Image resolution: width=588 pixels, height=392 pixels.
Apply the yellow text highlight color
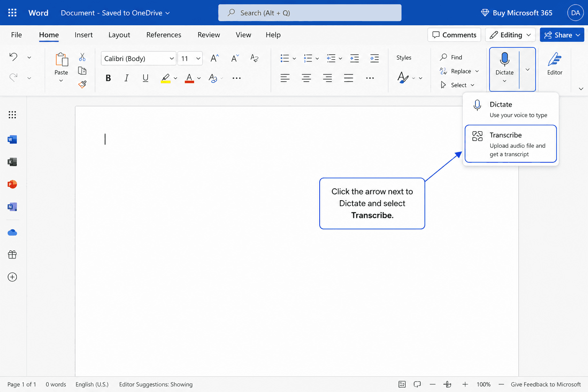point(165,78)
